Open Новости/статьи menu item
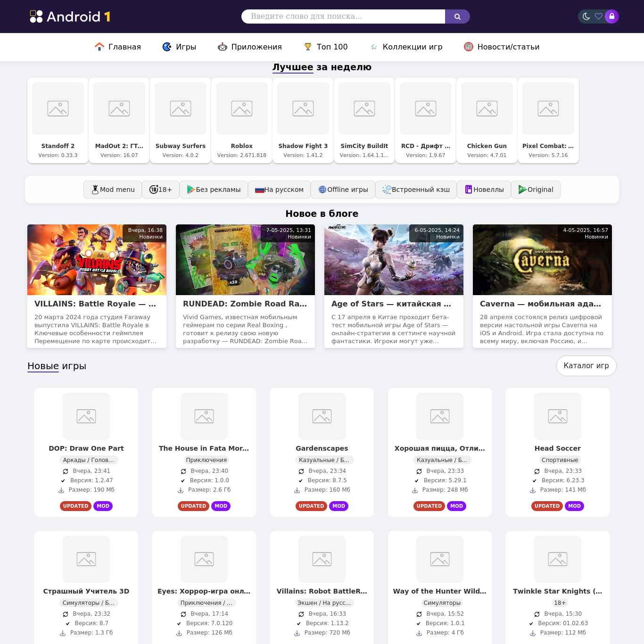Image resolution: width=644 pixels, height=644 pixels. pyautogui.click(x=502, y=47)
